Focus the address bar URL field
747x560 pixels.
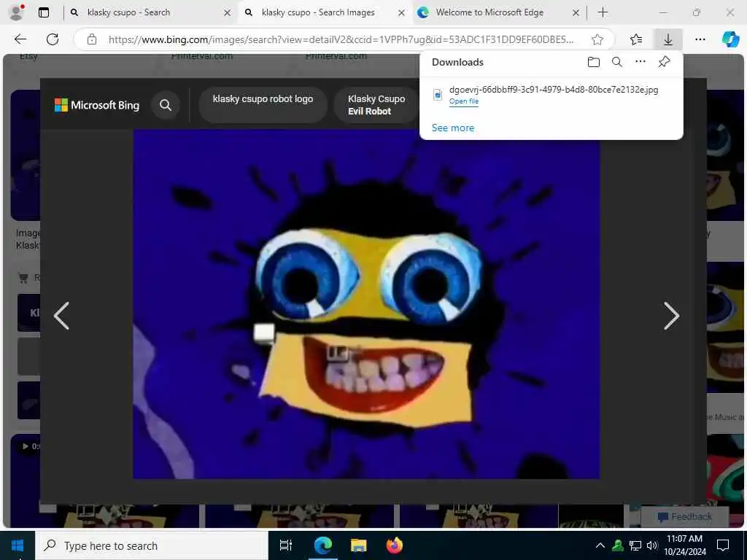tap(341, 39)
